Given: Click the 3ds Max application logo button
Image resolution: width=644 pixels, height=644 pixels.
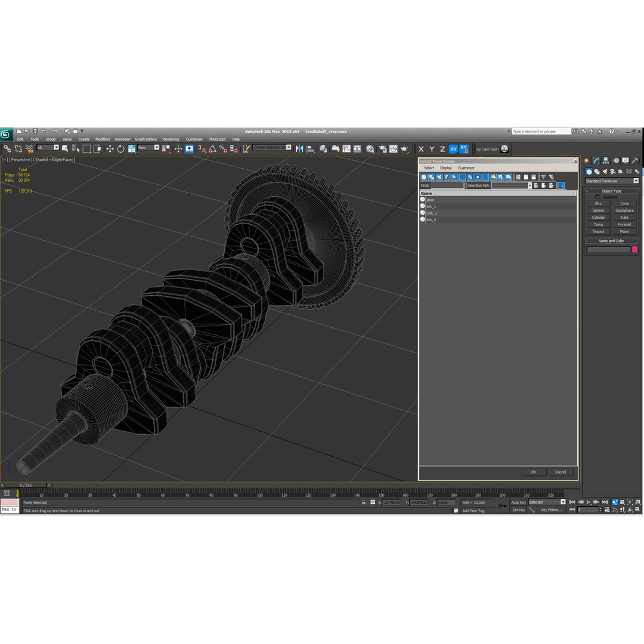Looking at the screenshot, I should [x=6, y=134].
